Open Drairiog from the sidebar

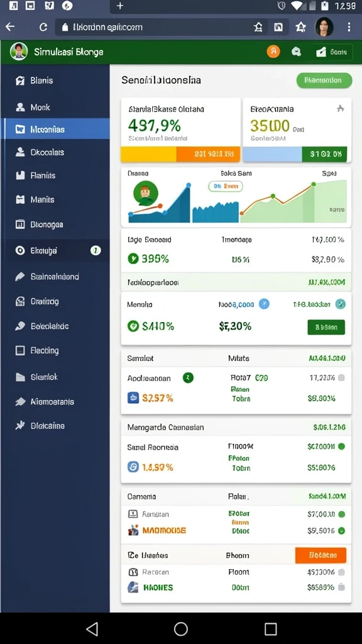[x=55, y=301]
